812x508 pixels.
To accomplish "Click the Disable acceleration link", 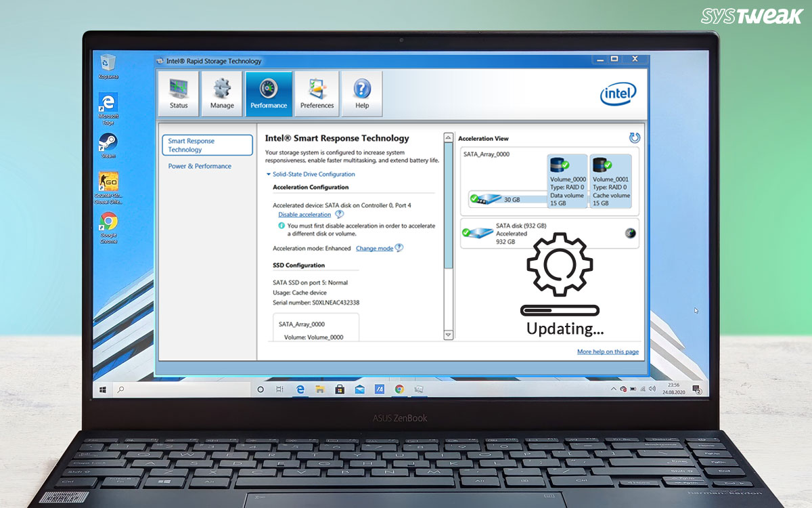I will coord(304,215).
